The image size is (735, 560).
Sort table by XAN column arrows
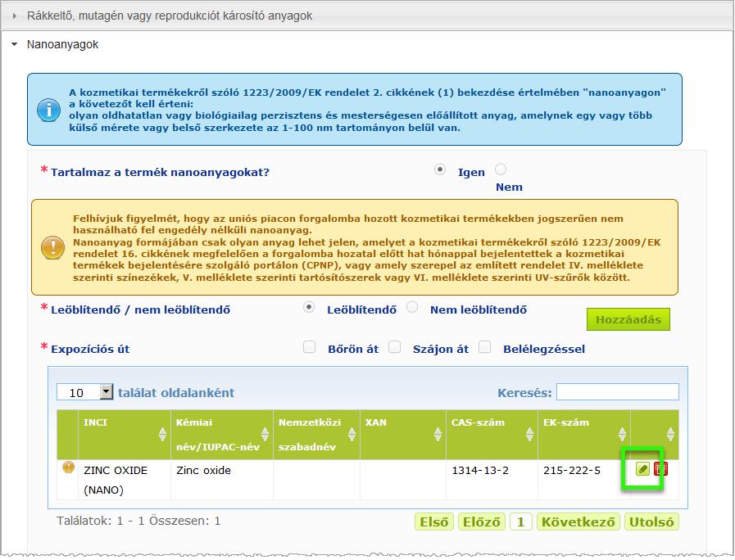point(438,435)
